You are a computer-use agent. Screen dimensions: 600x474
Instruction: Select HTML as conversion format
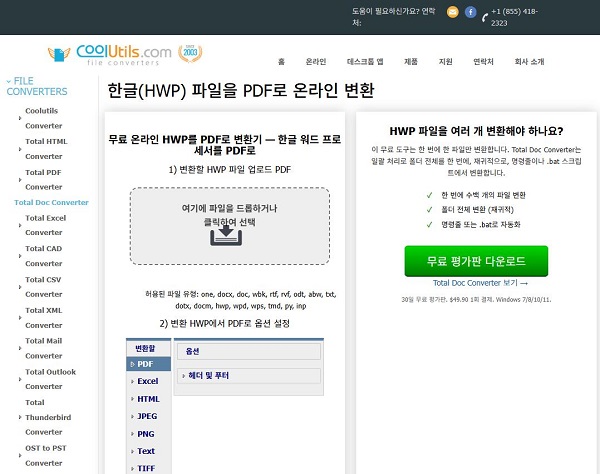click(148, 399)
